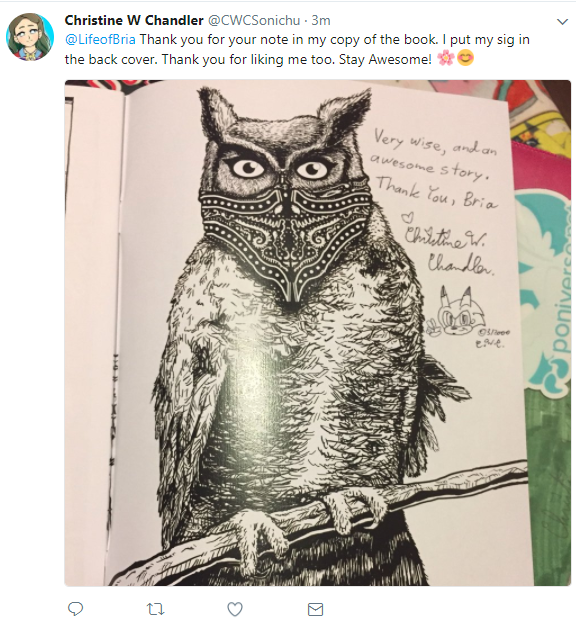
Task: Send the tweet via Direct Message envelope
Action: tap(315, 609)
